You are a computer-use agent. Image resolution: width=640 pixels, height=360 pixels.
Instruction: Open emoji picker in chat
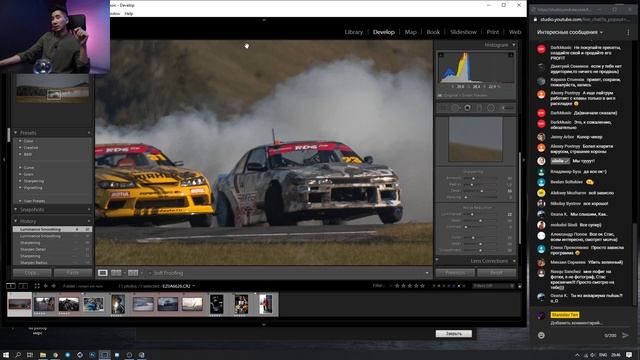(541, 335)
